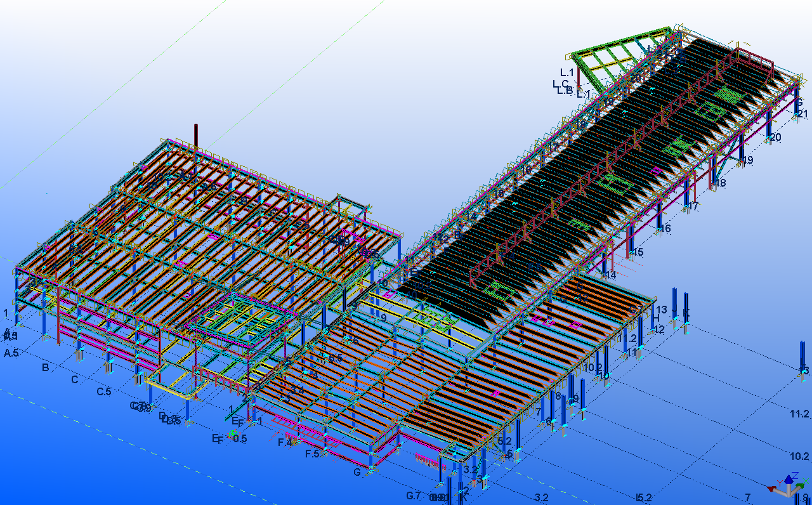This screenshot has height=505, width=812.
Task: Click the 6.5 grid label
Action: pyautogui.click(x=336, y=358)
